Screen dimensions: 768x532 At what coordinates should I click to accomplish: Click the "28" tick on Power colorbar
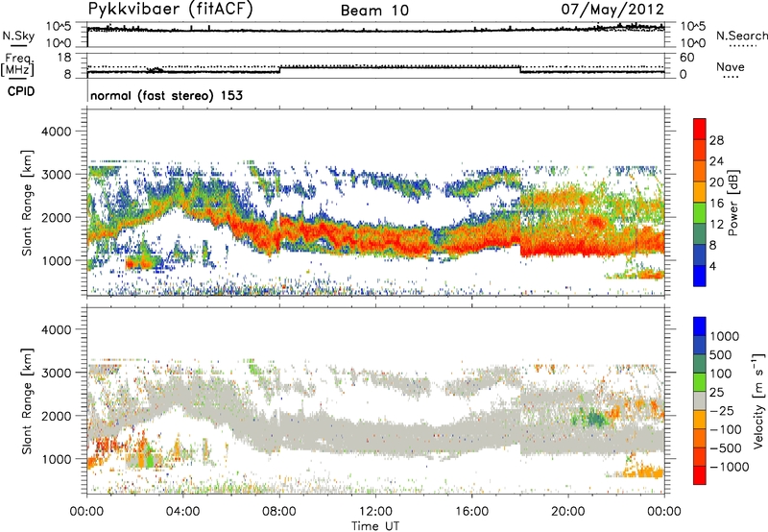click(716, 140)
